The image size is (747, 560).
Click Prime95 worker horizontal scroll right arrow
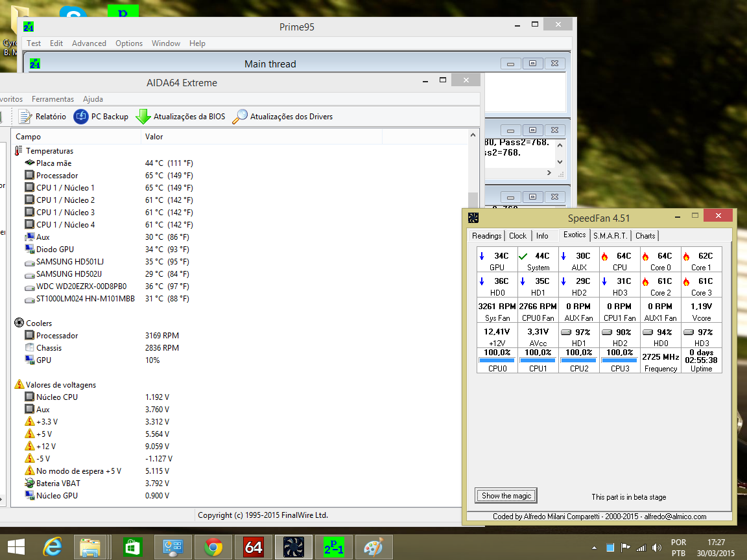(x=549, y=173)
